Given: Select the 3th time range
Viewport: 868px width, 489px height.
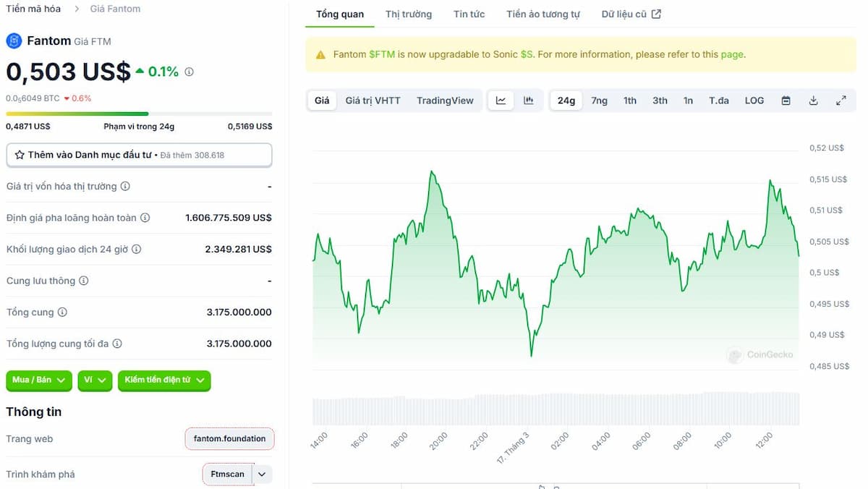Looking at the screenshot, I should [x=660, y=101].
